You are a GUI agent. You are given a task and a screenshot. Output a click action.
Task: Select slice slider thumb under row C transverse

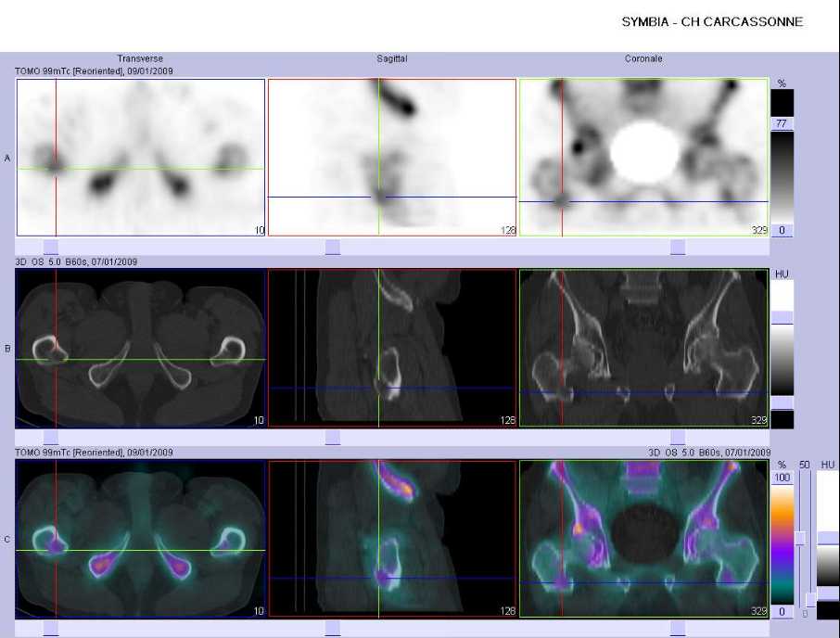[51, 629]
